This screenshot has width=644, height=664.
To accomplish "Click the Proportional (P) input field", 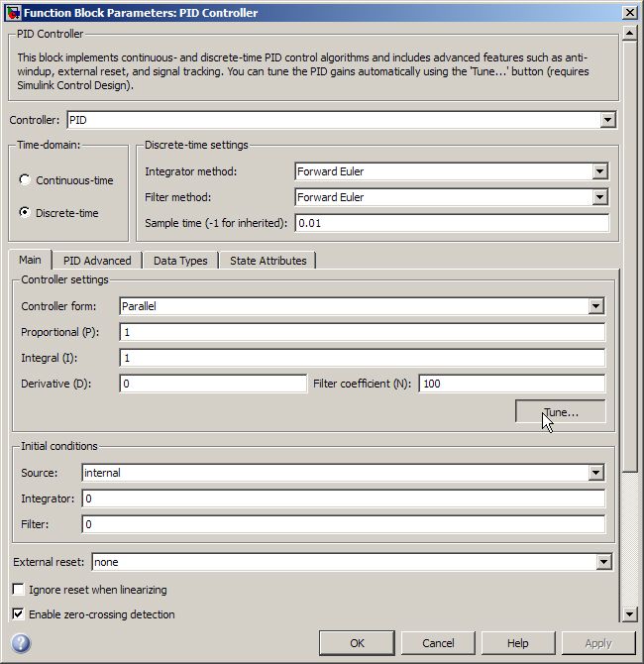I will 362,332.
